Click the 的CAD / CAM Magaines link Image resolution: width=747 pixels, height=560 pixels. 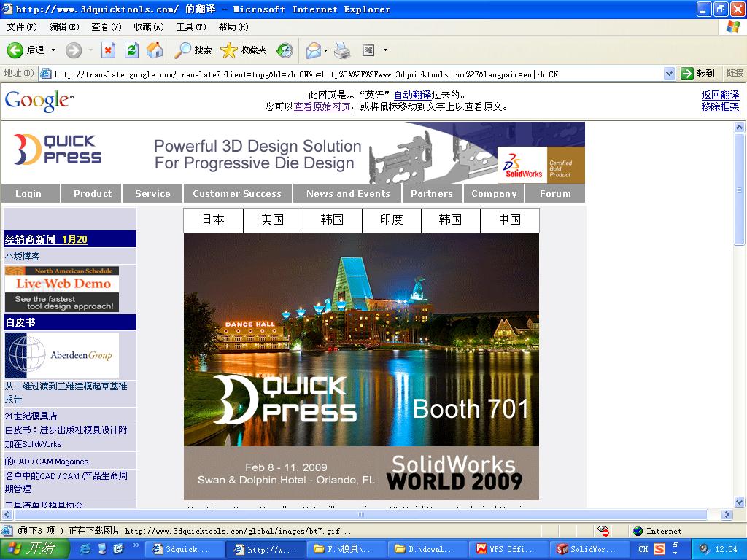(47, 462)
